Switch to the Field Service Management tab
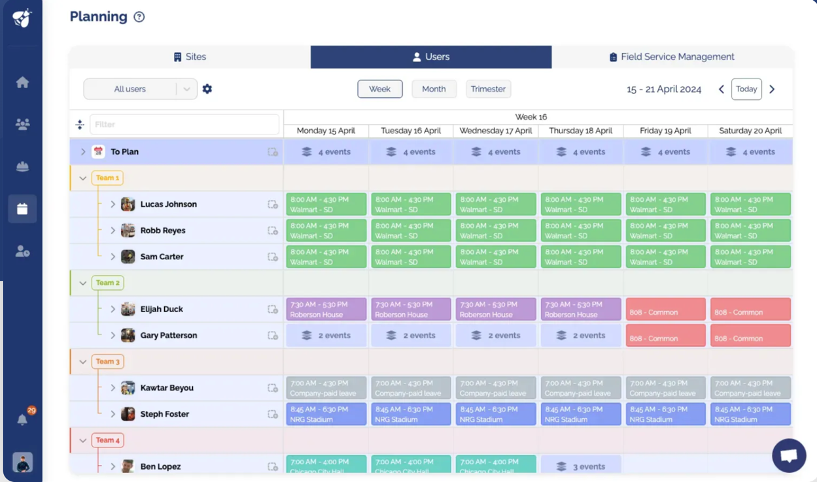This screenshot has width=818, height=482. click(672, 57)
